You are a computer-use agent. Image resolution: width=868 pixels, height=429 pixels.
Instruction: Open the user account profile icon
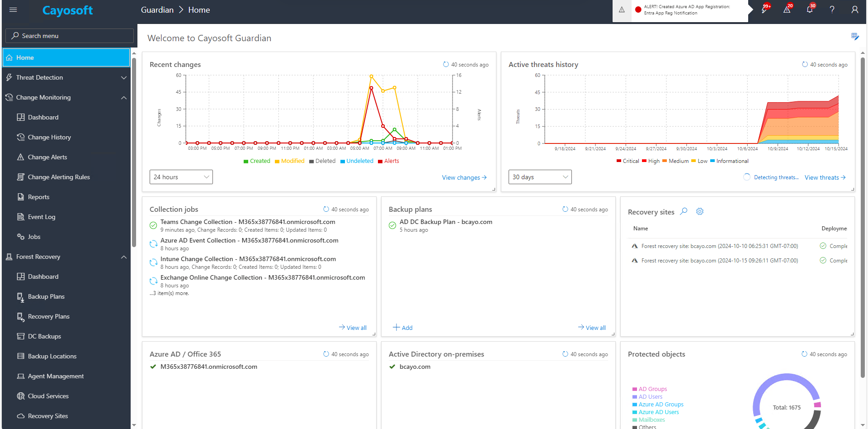(x=855, y=10)
